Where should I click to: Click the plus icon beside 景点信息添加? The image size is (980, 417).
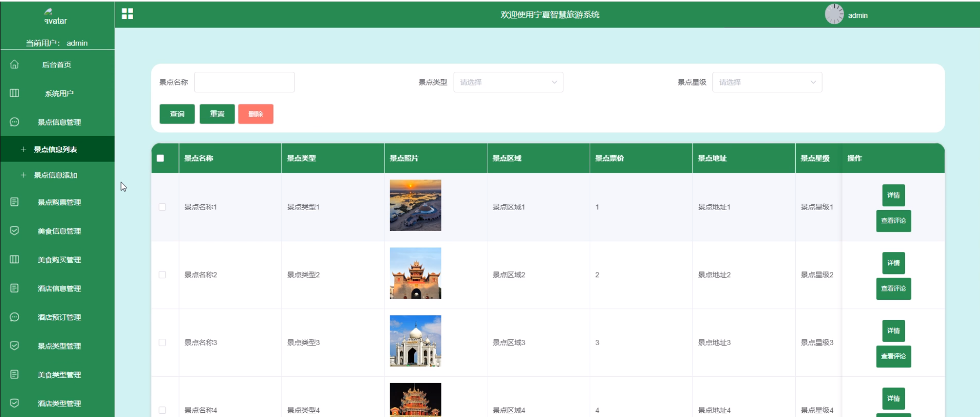(x=23, y=175)
